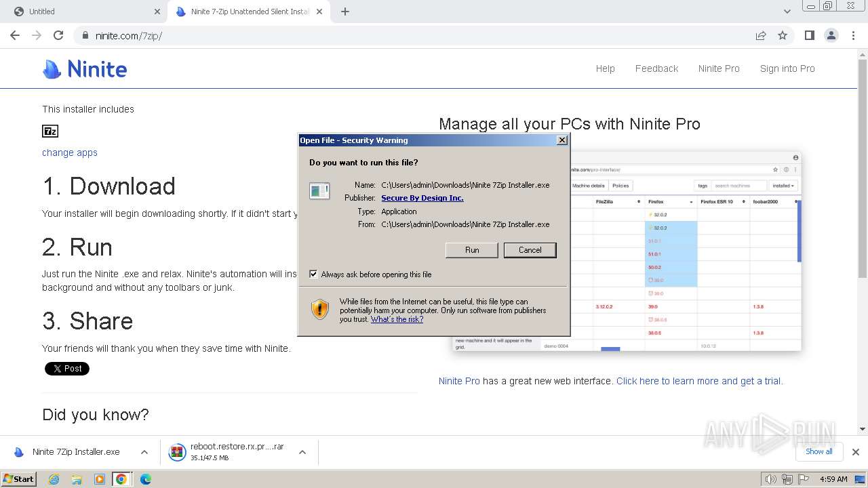Click here to learn more and get a trial

[x=700, y=381]
